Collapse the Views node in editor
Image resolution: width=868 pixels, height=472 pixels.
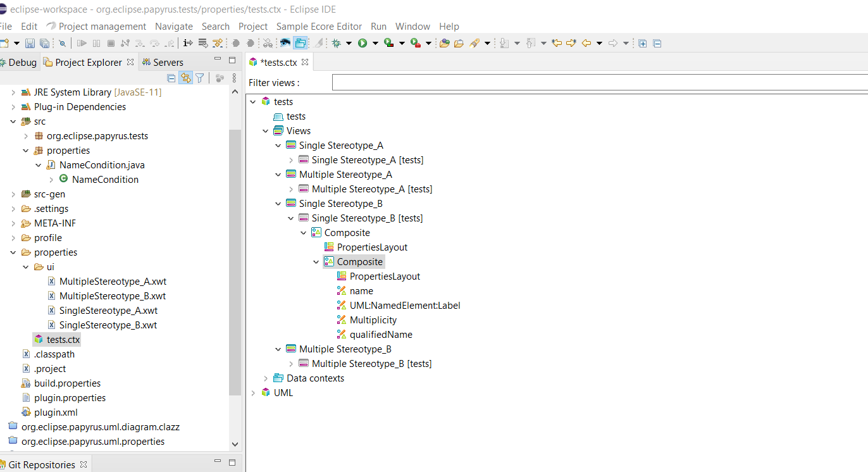coord(265,131)
